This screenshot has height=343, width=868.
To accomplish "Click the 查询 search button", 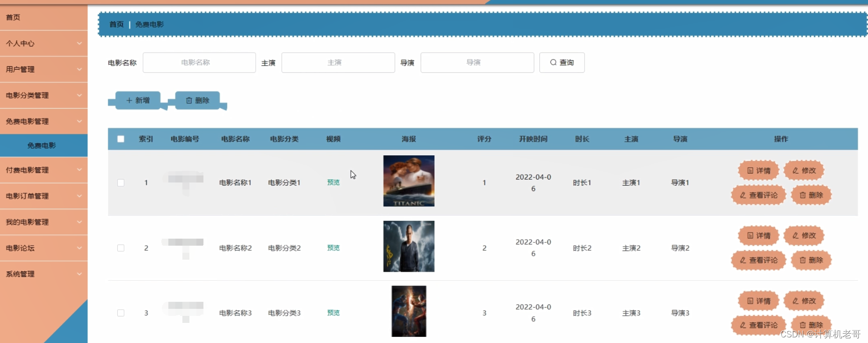I will (562, 63).
